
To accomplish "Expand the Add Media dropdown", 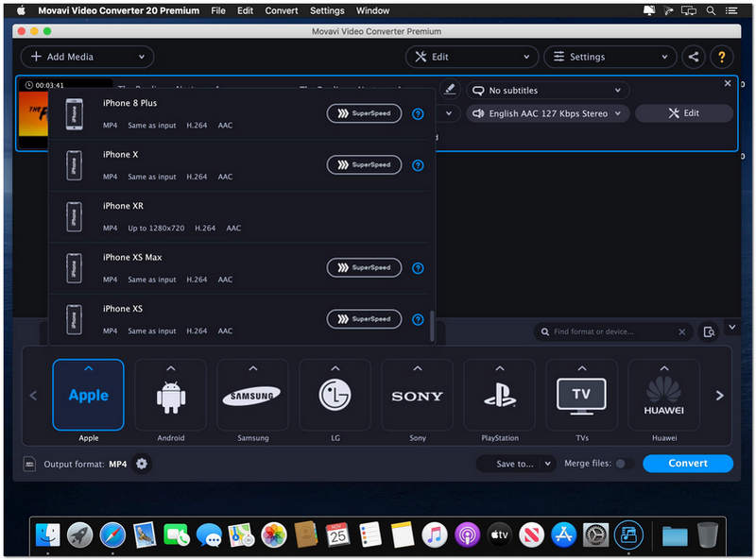I will (x=142, y=57).
